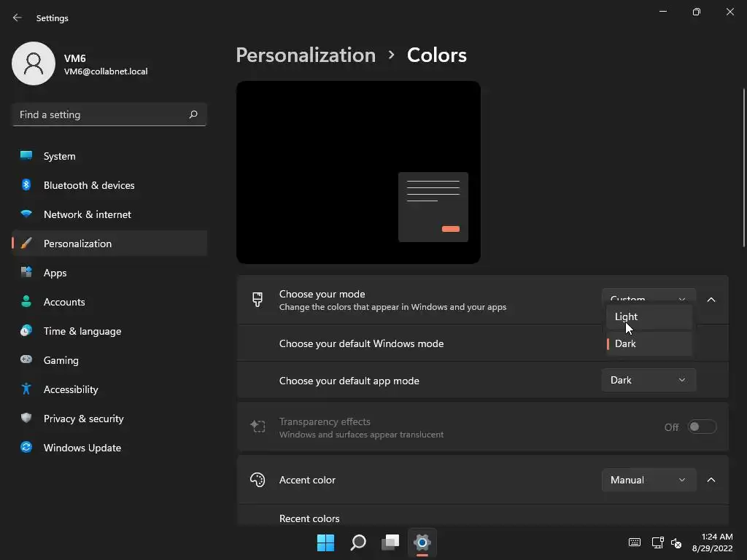Image resolution: width=747 pixels, height=560 pixels.
Task: Click the Network wifi icon in sidebar
Action: click(x=26, y=214)
